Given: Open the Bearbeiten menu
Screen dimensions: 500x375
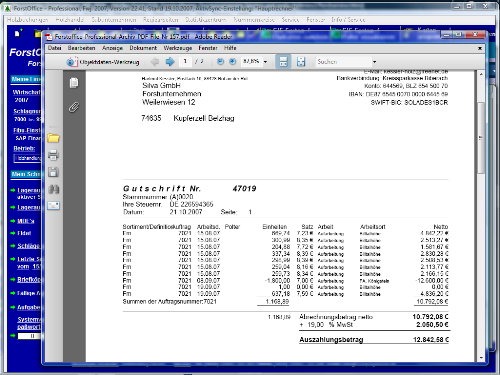Looking at the screenshot, I should click(81, 48).
